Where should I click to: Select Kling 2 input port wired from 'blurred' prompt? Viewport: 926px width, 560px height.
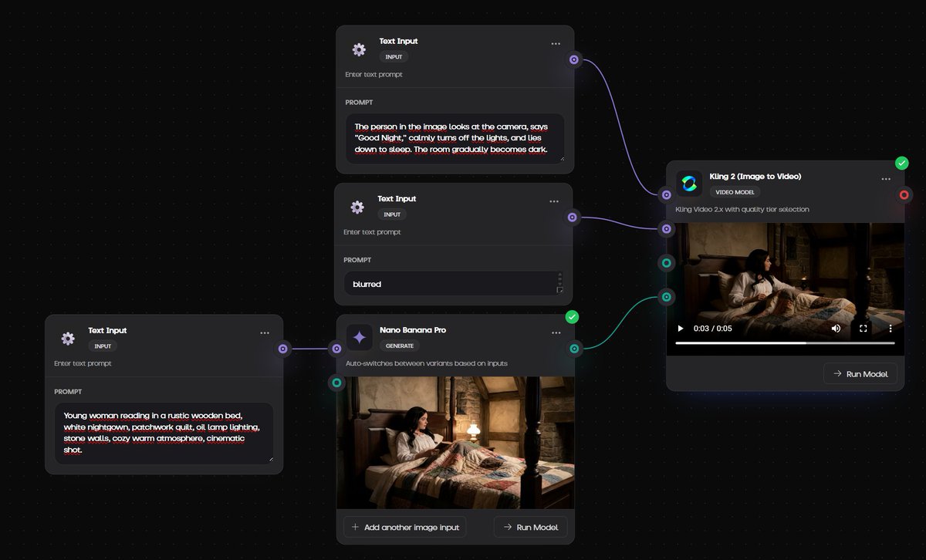(667, 229)
